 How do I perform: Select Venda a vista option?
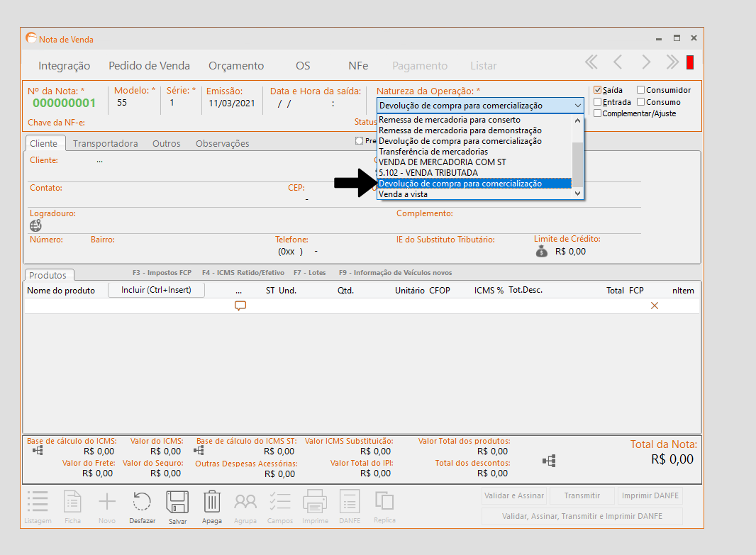tap(475, 194)
